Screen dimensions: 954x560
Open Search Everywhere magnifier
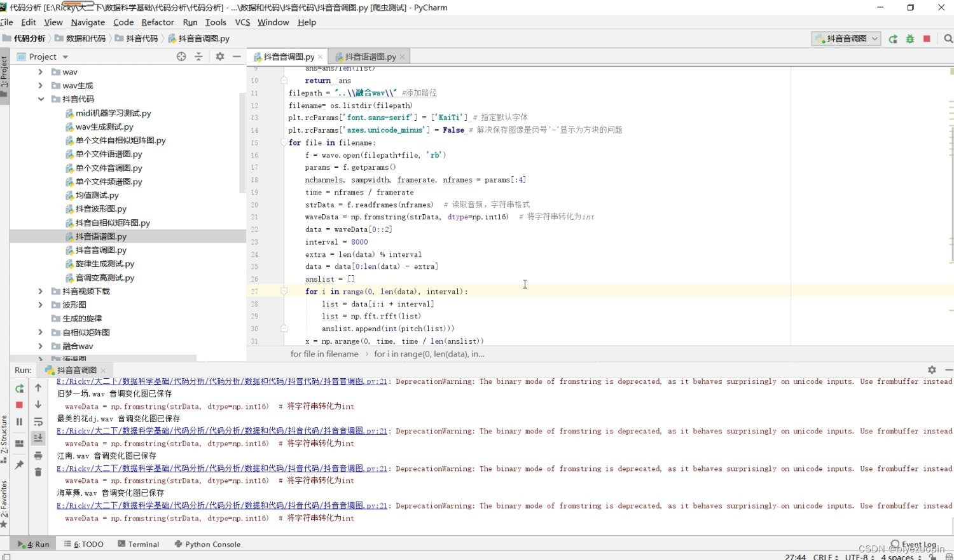948,39
